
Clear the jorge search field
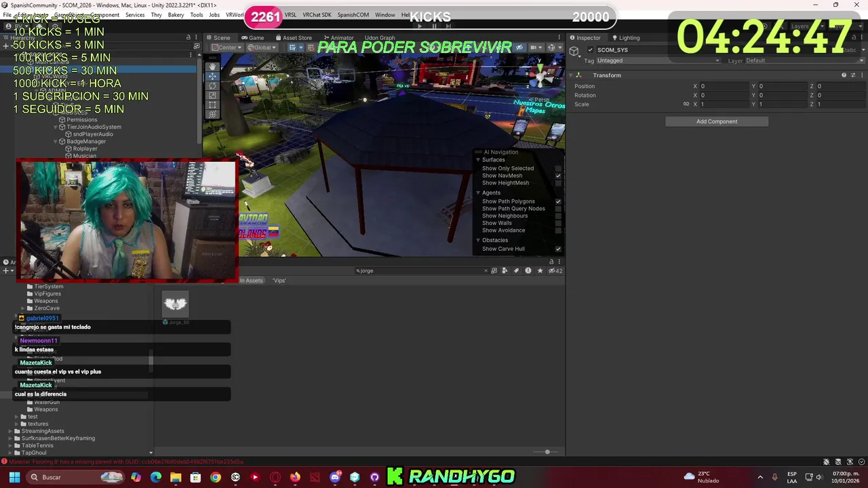pyautogui.click(x=486, y=270)
